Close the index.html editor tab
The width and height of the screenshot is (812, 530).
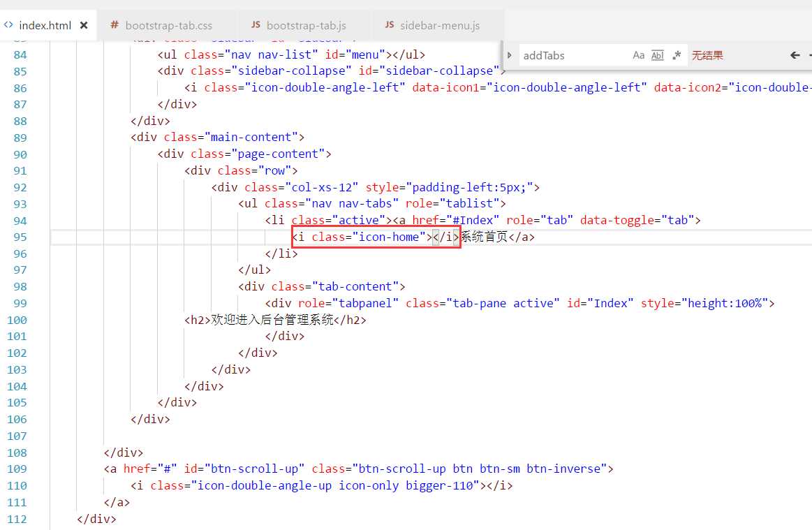click(x=84, y=25)
